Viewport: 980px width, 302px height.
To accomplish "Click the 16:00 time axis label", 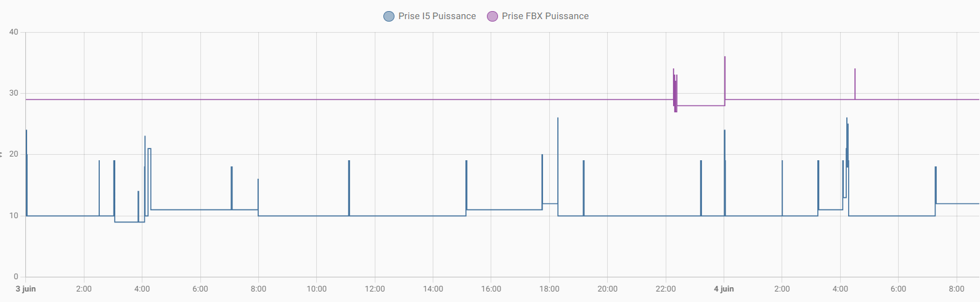I will point(491,288).
